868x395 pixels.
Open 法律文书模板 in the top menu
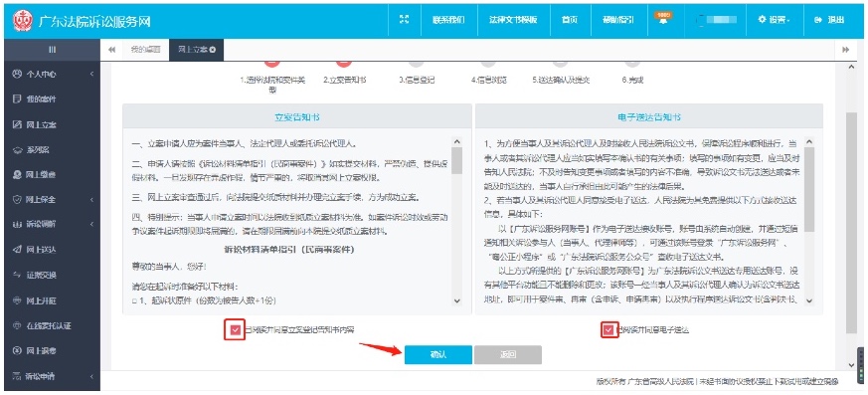[x=513, y=19]
